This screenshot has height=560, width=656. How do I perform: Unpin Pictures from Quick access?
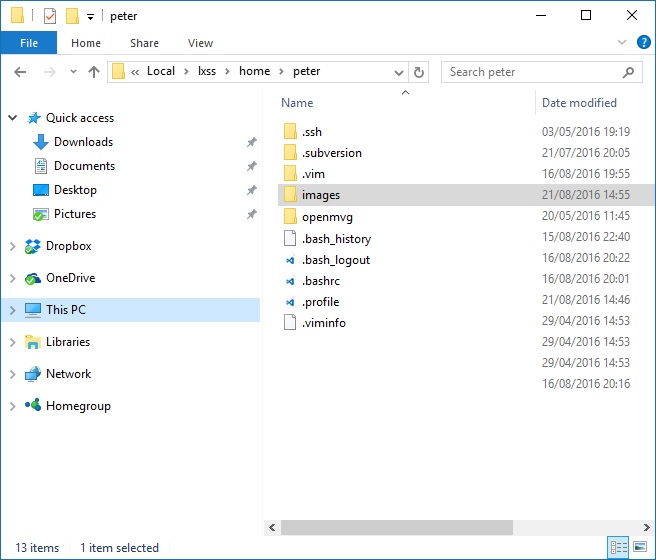pyautogui.click(x=251, y=214)
